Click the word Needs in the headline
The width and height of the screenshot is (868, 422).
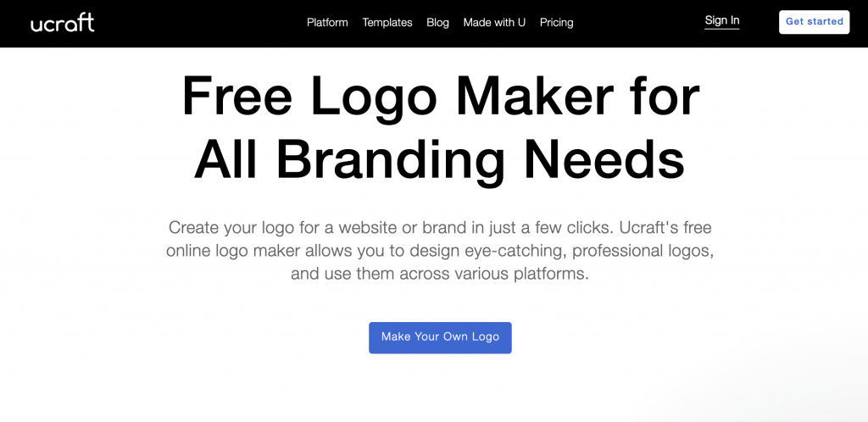604,157
